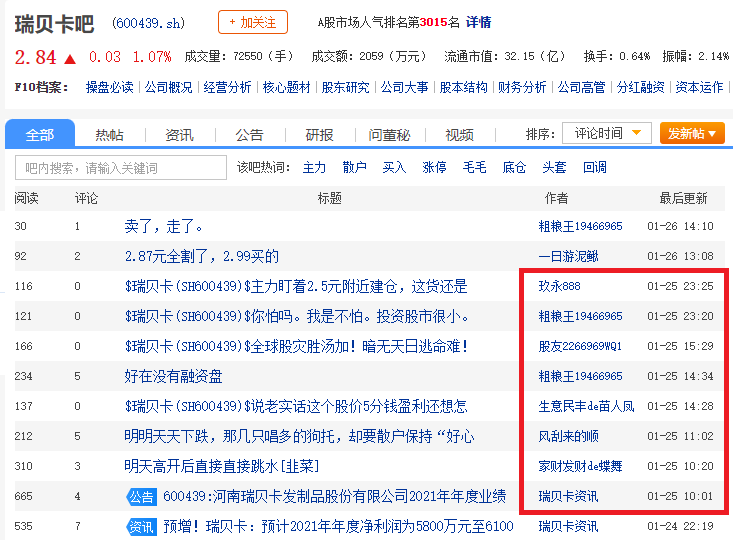Open post 你怕吗。我是不怕
Screen dimensions: 733x544
tap(297, 316)
